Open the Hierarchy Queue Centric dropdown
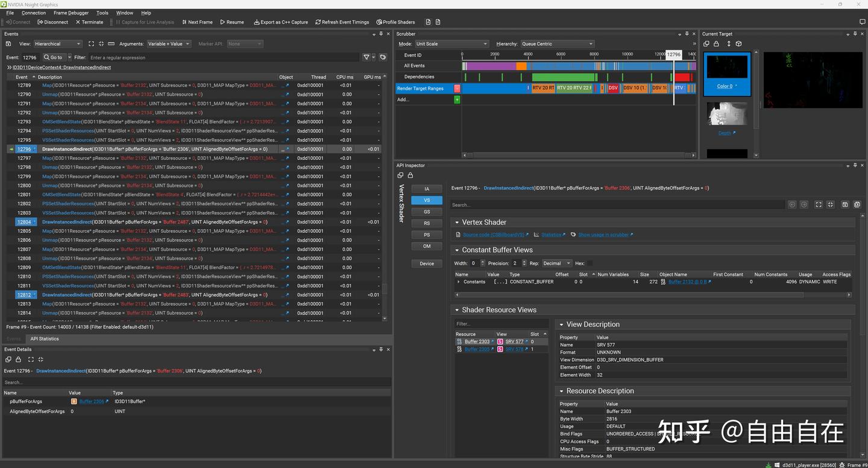 tap(556, 43)
